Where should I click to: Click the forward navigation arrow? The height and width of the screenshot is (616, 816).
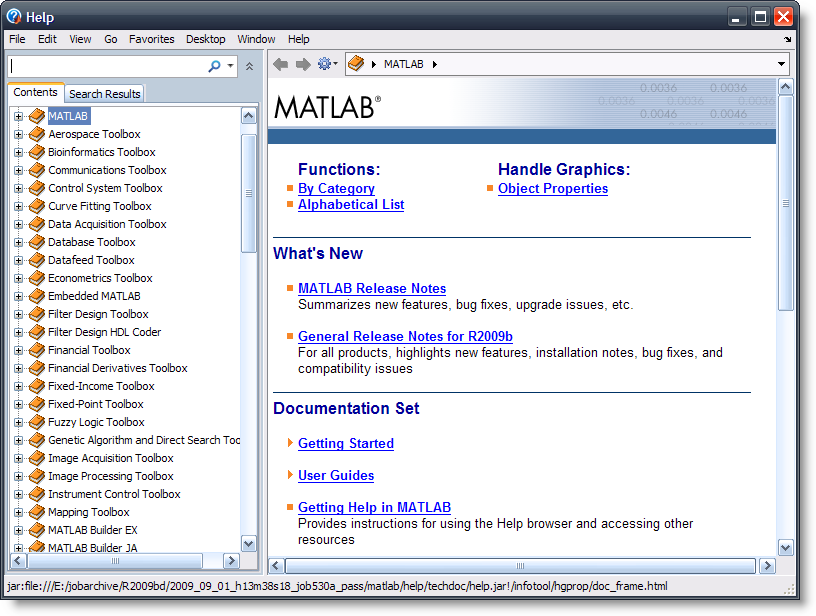coord(303,64)
